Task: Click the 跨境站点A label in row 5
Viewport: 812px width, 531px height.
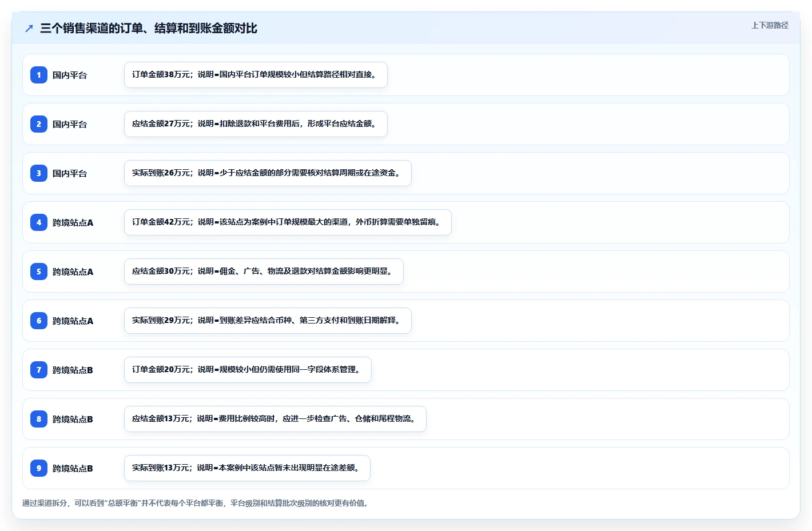Action: click(73, 272)
